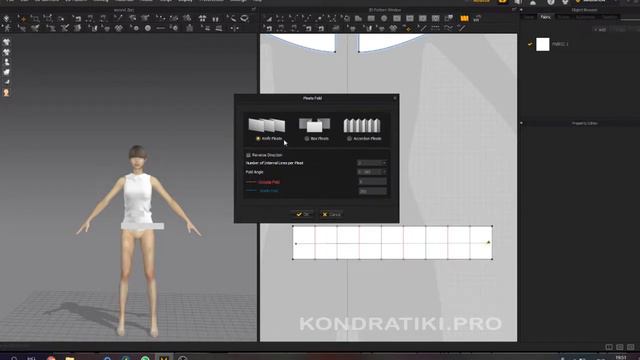Screen dimensions: 640x360
Task: Click the Add button in Object Browser
Action: (600, 30)
